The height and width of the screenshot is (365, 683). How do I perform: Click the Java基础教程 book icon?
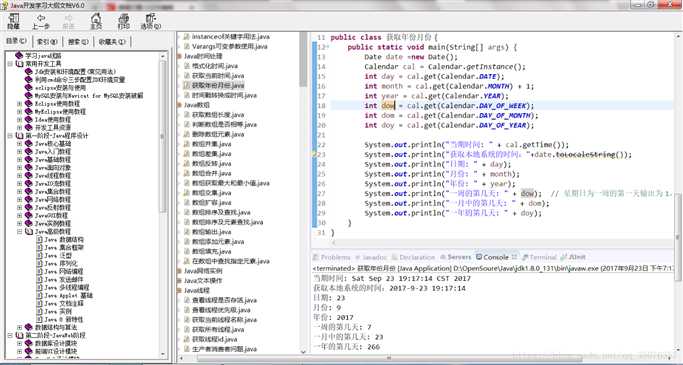tap(29, 159)
